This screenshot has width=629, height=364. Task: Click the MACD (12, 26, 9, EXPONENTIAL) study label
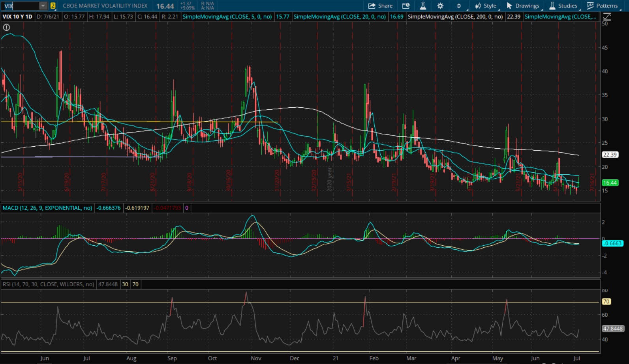pyautogui.click(x=47, y=208)
